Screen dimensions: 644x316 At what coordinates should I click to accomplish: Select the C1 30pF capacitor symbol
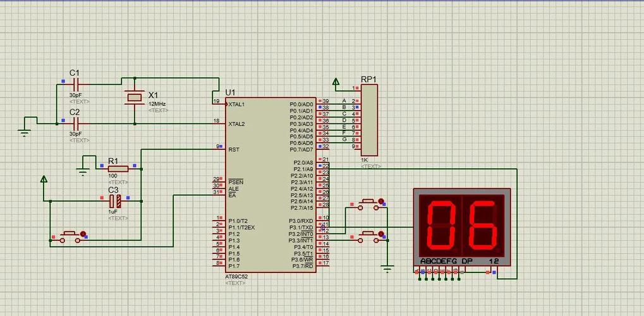click(75, 85)
